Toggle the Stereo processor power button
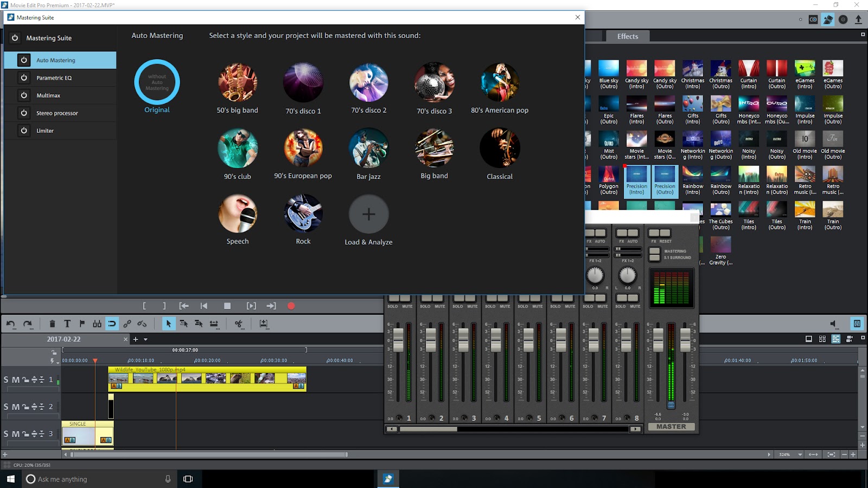 pyautogui.click(x=24, y=113)
